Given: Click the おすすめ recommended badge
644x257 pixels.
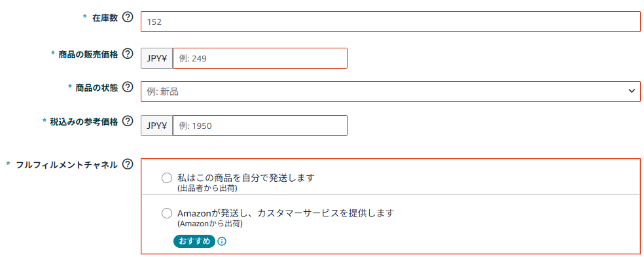Looking at the screenshot, I should [194, 241].
